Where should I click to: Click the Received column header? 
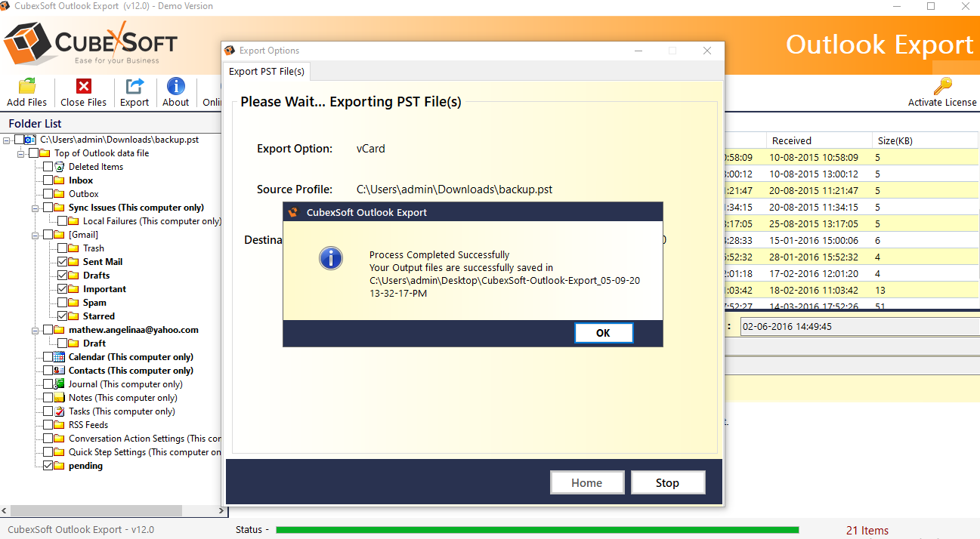coord(819,140)
